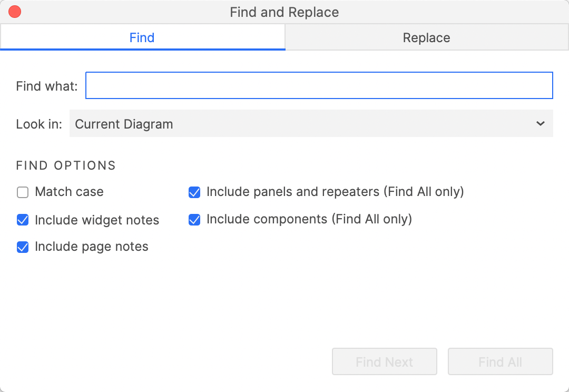Click the FIND OPTIONS section heading
Screen dimensions: 569x392
(66, 165)
